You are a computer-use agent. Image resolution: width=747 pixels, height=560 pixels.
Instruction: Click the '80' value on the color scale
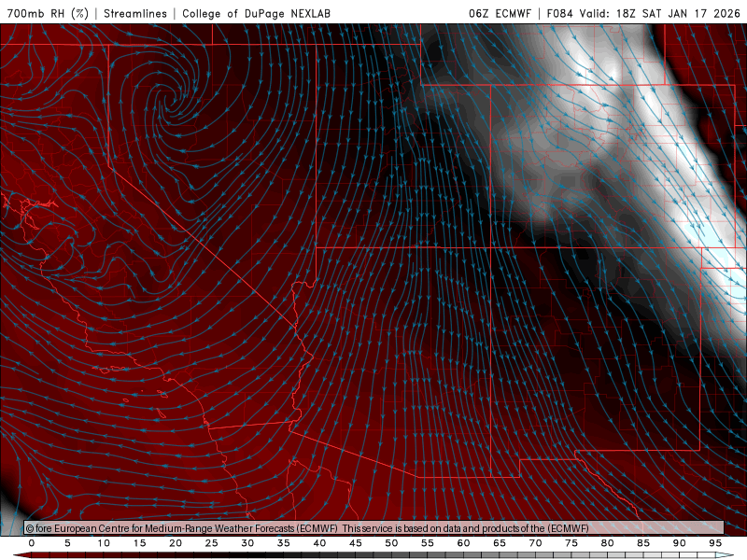click(608, 543)
